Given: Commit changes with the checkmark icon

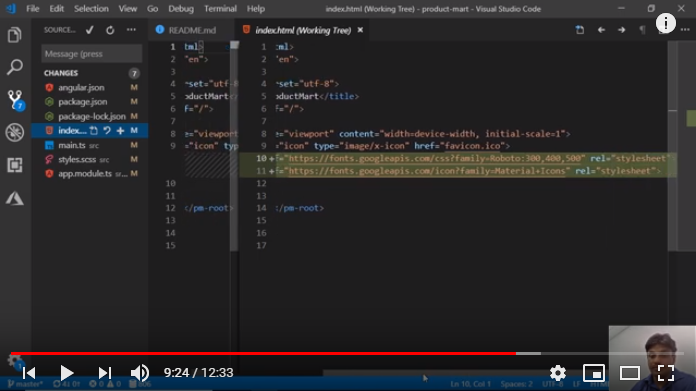Looking at the screenshot, I should (90, 30).
